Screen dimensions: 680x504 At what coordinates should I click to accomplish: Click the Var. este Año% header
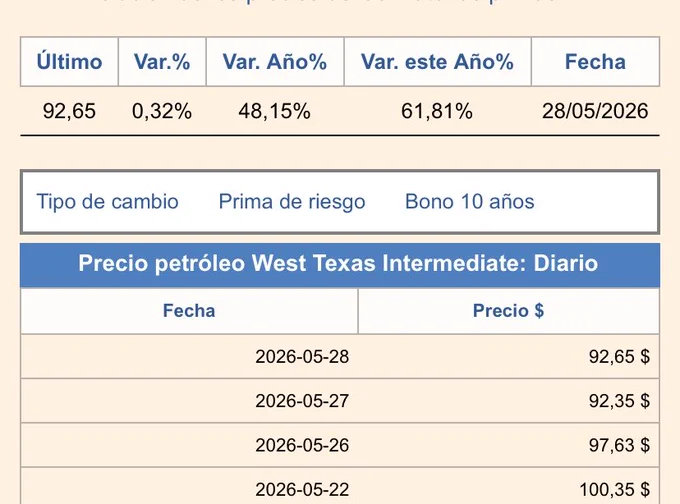(438, 62)
